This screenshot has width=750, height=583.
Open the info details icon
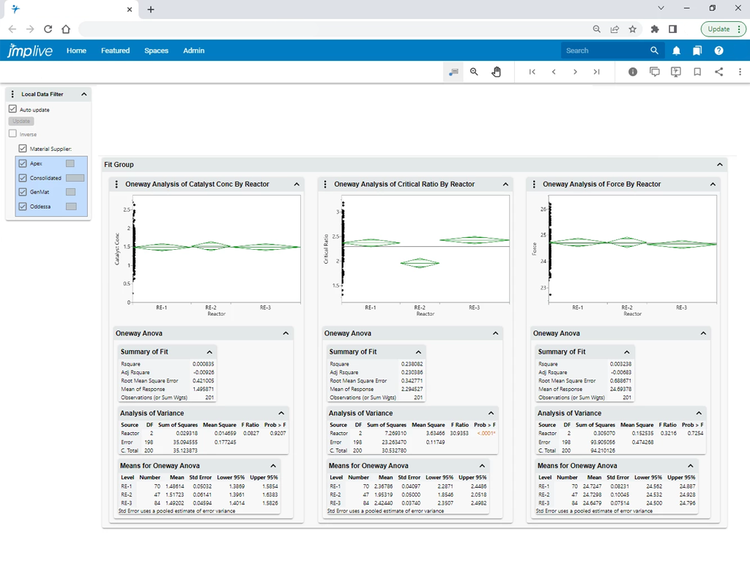633,72
